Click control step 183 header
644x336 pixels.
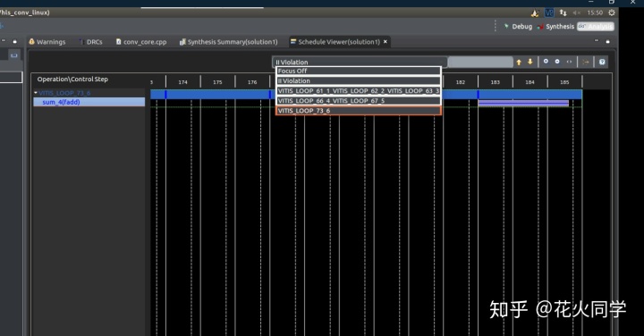coord(496,82)
